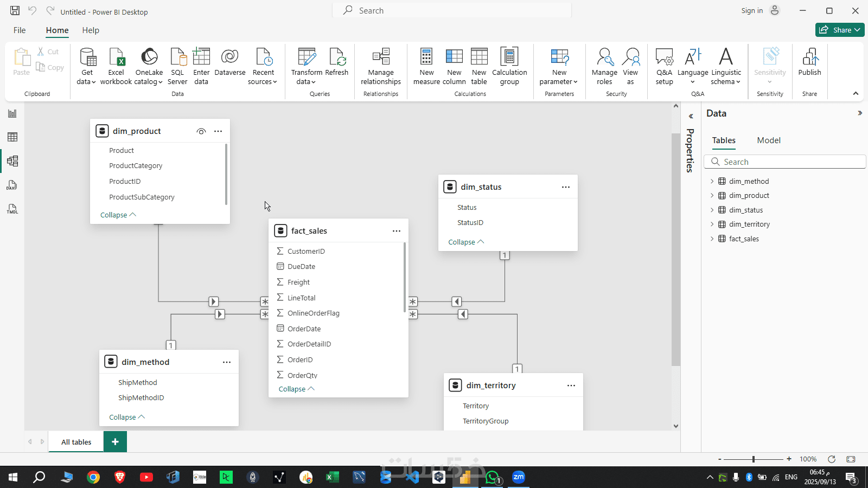Create a New table
Screen dimensions: 868x488
pyautogui.click(x=479, y=66)
